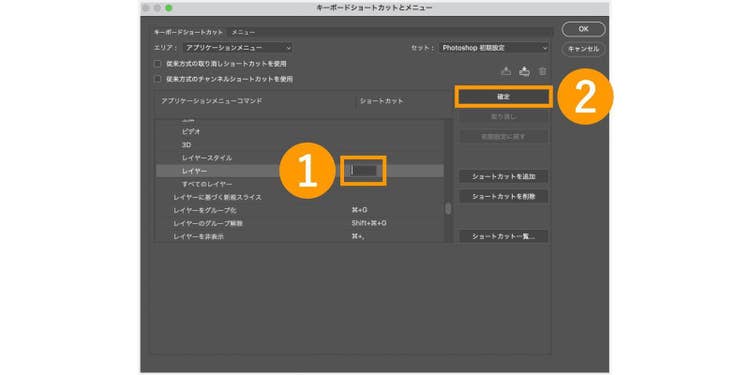The image size is (750, 375).
Task: Click the ⌘+, shortcut cell
Action: (358, 237)
